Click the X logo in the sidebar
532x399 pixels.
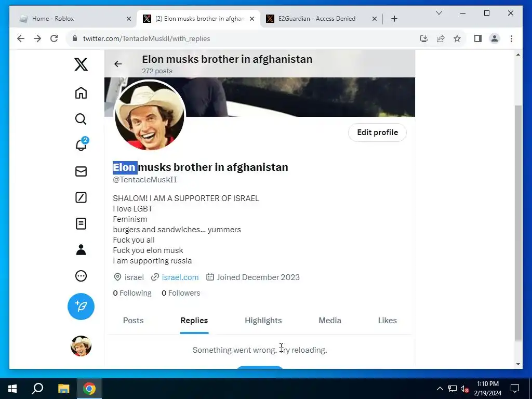[81, 64]
